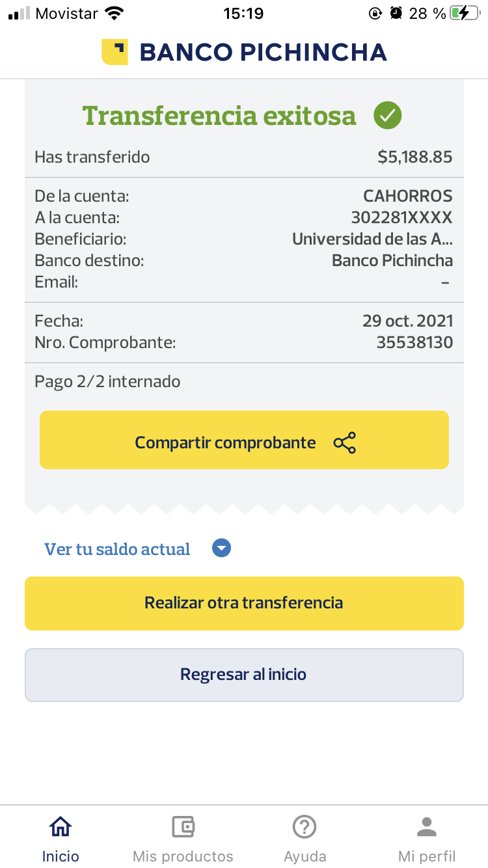Go to the Ayuda tab label
The image size is (488, 868).
305,856
